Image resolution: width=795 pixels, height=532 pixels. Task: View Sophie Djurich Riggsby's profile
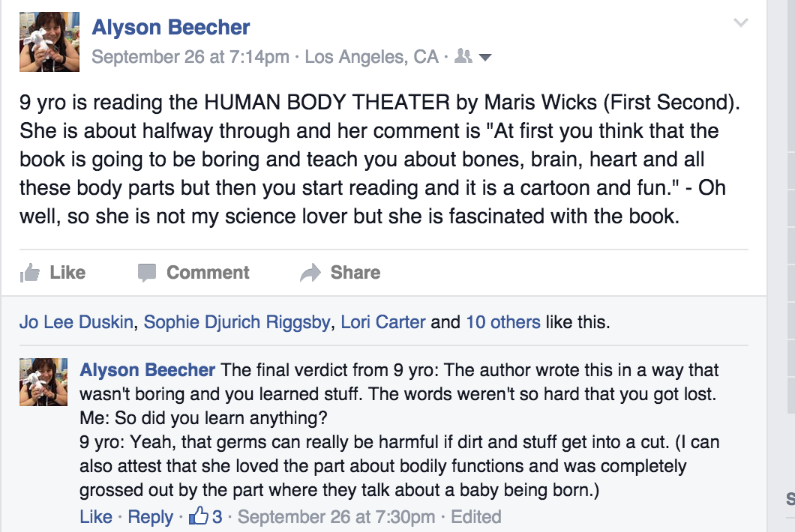[237, 322]
